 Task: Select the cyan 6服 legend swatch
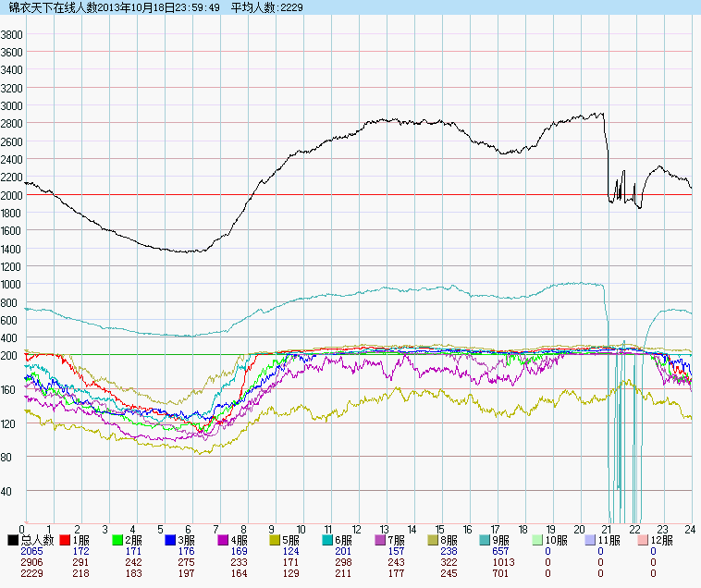click(328, 539)
